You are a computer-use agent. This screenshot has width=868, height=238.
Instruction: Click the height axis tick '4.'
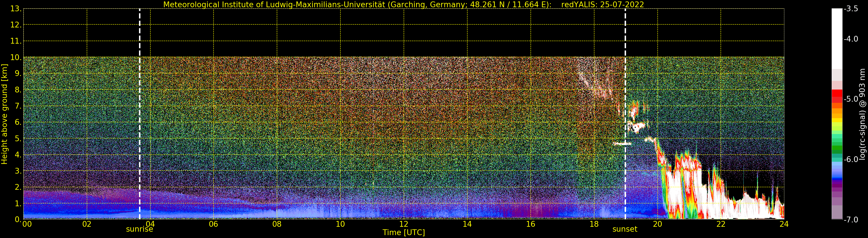18,155
